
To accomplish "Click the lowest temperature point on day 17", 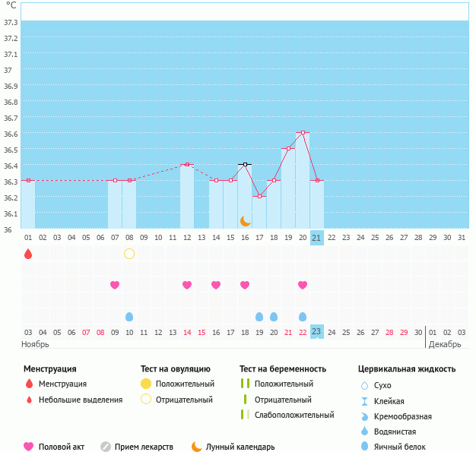I will (259, 196).
